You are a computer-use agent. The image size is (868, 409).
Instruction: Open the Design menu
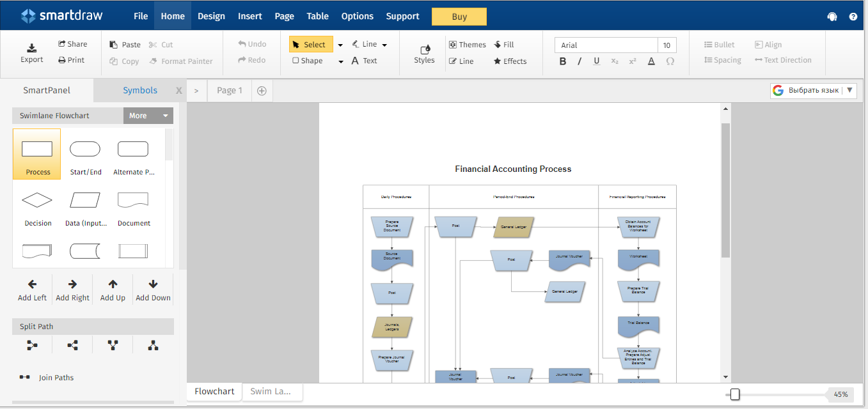coord(211,16)
